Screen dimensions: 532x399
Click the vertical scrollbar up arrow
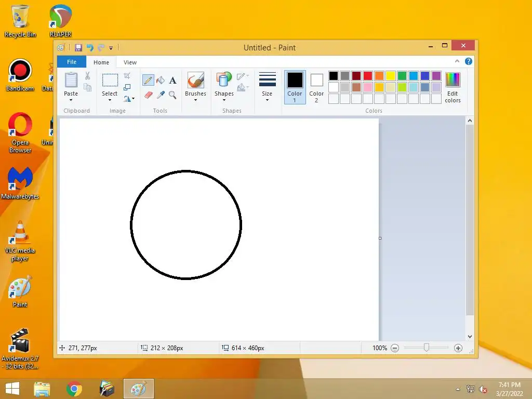470,121
